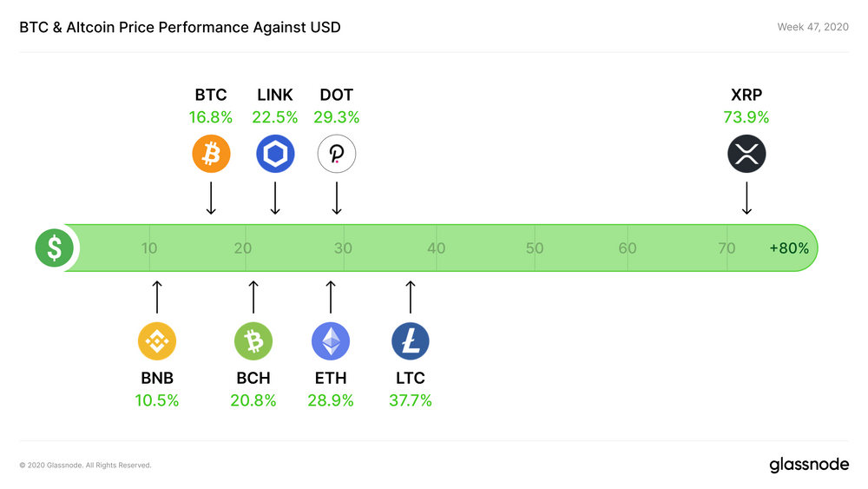
Task: Click the green Bitcoin Cash BCH icon
Action: (x=253, y=341)
